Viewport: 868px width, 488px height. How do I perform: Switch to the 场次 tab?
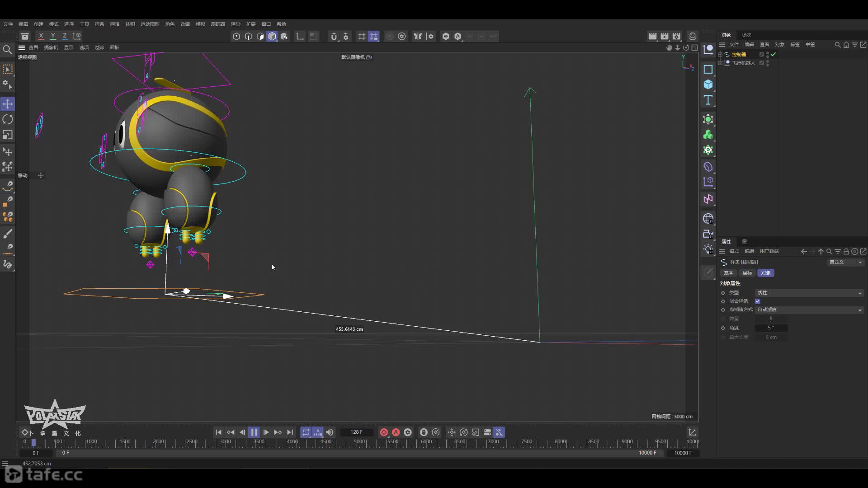click(746, 35)
